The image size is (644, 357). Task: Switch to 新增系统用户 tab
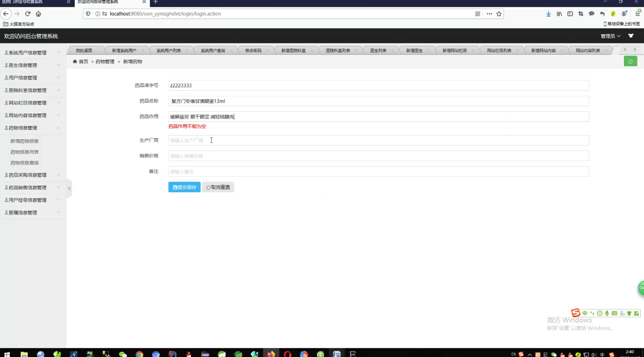coord(124,50)
